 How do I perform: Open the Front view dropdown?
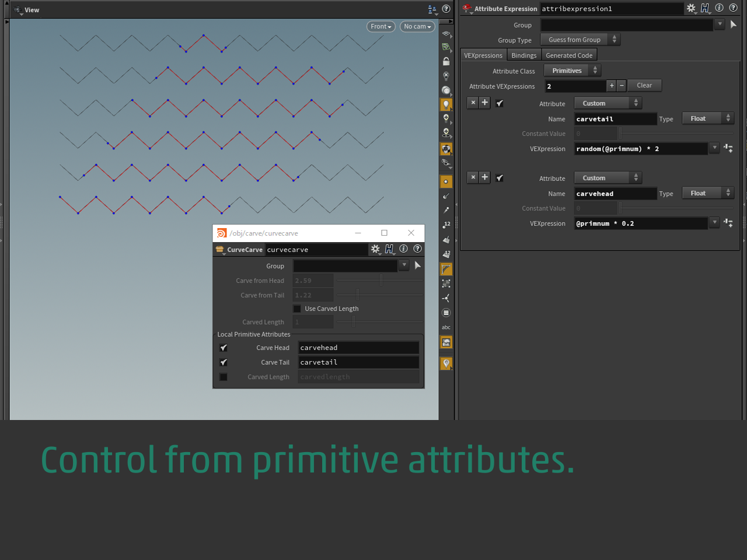pos(381,26)
